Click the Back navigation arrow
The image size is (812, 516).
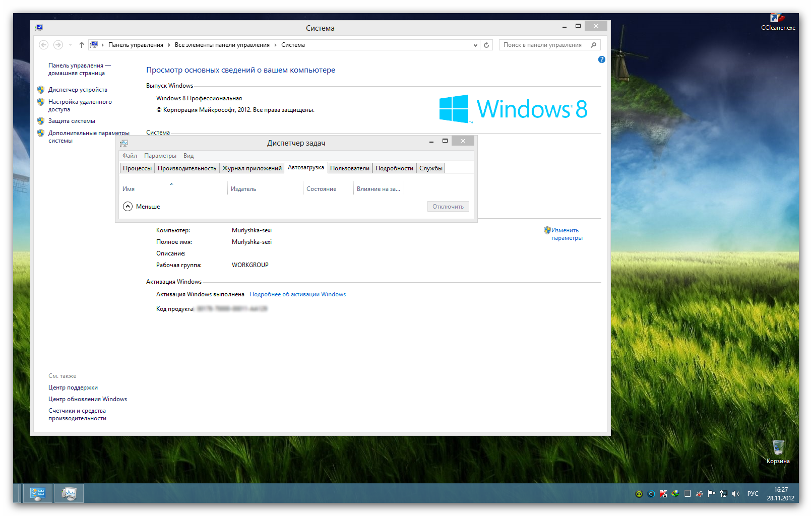pyautogui.click(x=44, y=45)
